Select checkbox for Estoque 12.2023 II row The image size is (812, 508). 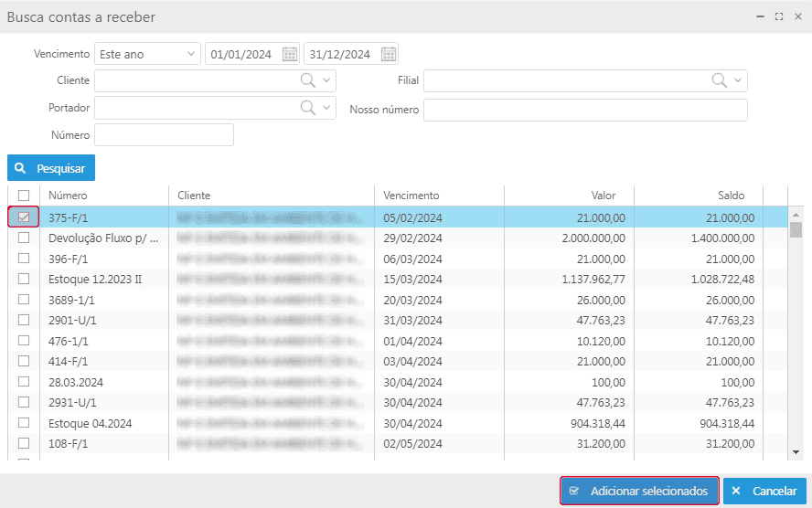(x=24, y=279)
